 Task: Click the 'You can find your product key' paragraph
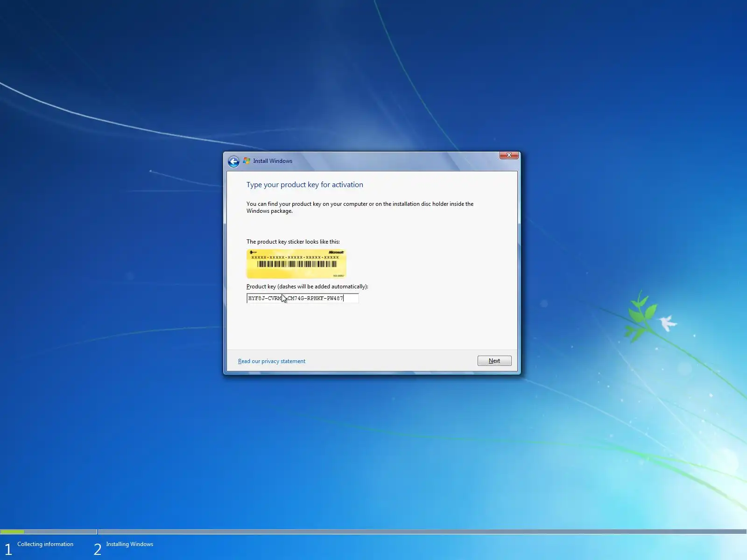click(360, 207)
